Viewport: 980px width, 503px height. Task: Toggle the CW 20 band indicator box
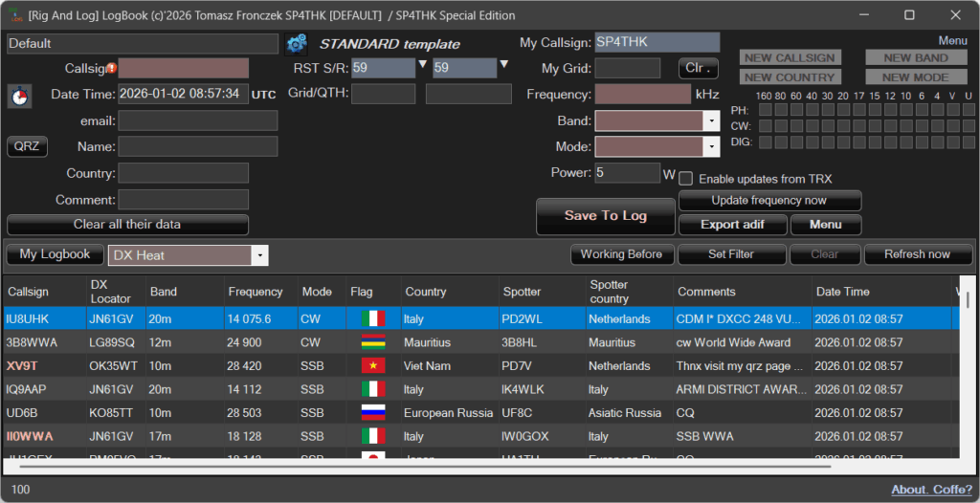(842, 126)
